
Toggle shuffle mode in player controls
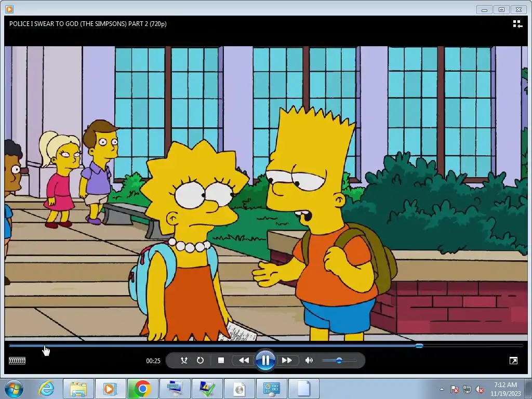184,361
